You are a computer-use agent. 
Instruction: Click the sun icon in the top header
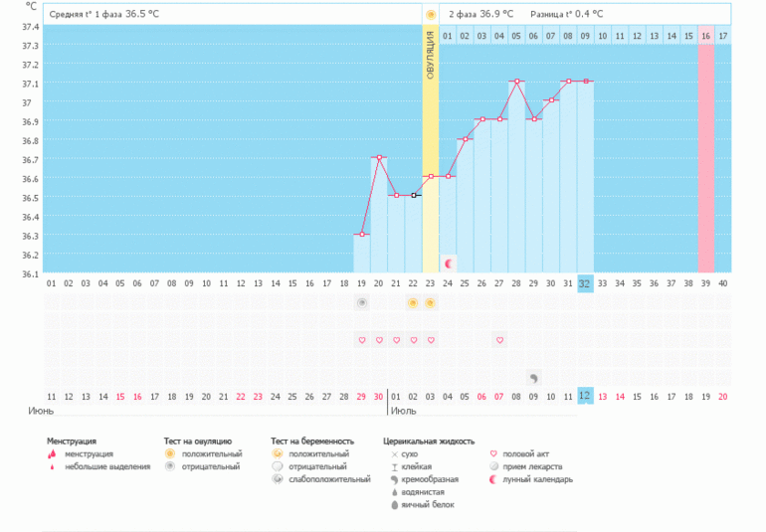coord(431,14)
